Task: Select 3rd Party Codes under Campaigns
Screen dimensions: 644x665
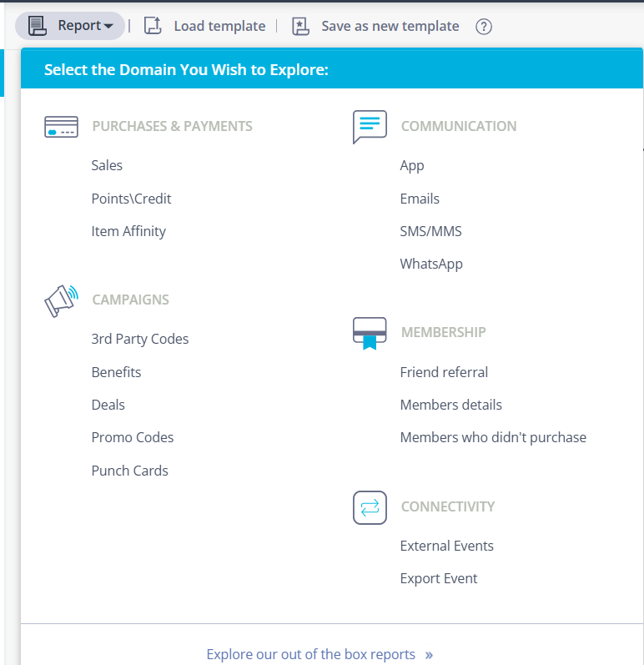Action: 140,340
